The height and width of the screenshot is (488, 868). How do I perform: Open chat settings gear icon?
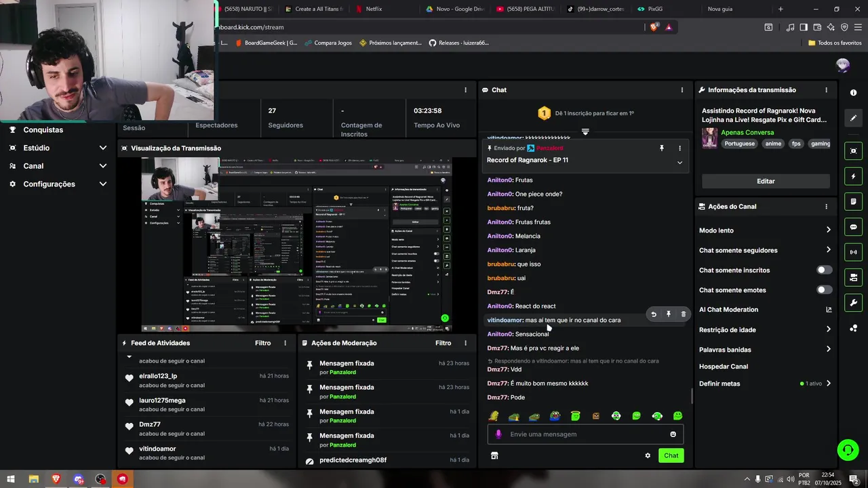tap(648, 455)
